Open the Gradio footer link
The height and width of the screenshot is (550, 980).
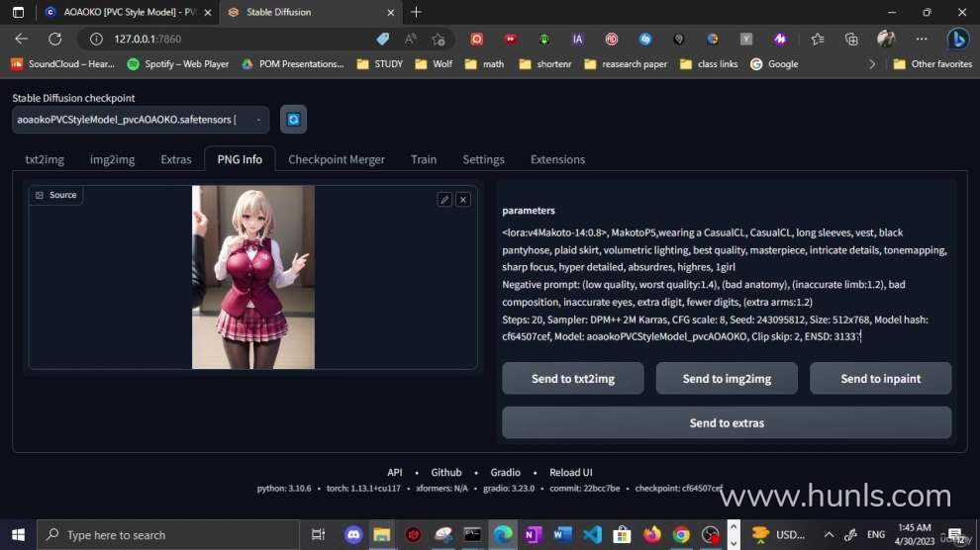coord(505,473)
